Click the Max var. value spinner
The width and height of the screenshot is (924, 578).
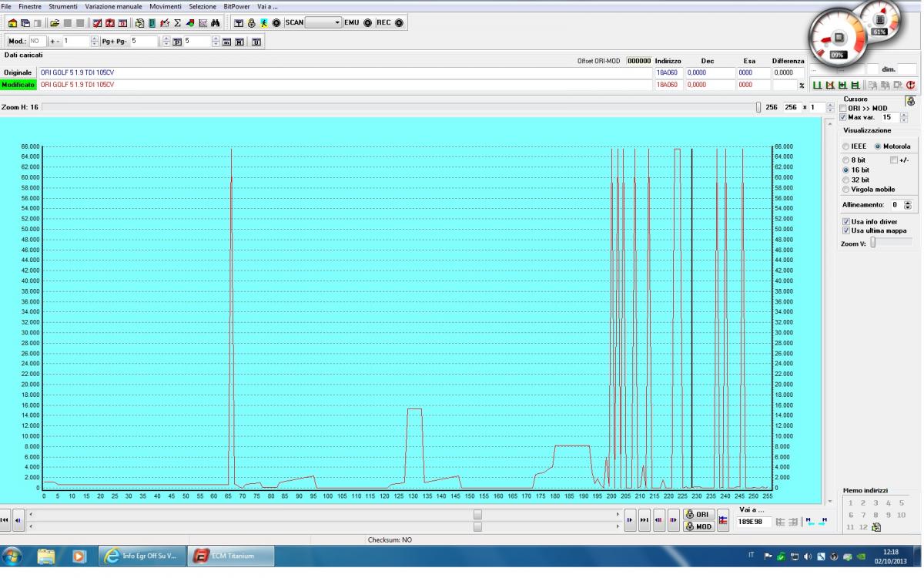(904, 117)
